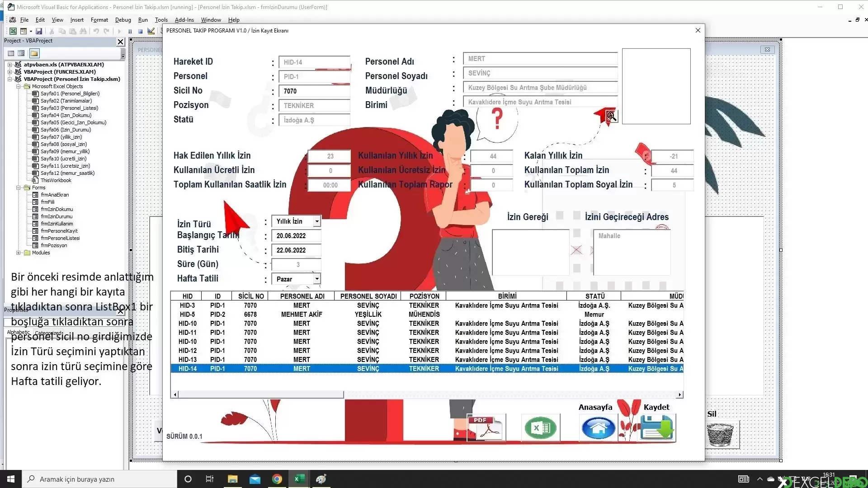
Task: Select frmAnaEkran form in project tree
Action: tap(55, 195)
